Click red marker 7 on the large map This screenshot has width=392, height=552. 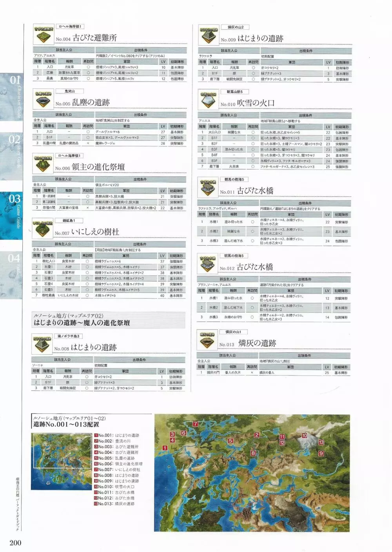(195, 424)
